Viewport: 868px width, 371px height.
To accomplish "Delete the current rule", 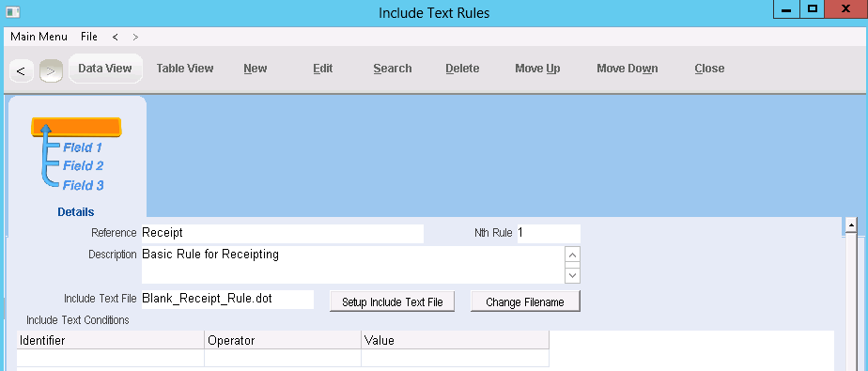I will click(x=462, y=69).
